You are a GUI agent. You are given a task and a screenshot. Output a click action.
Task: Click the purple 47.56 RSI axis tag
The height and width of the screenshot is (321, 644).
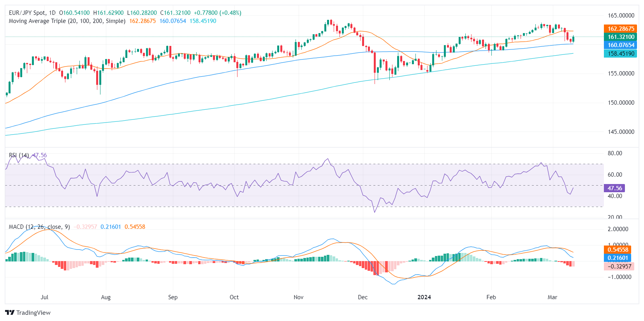coord(614,188)
